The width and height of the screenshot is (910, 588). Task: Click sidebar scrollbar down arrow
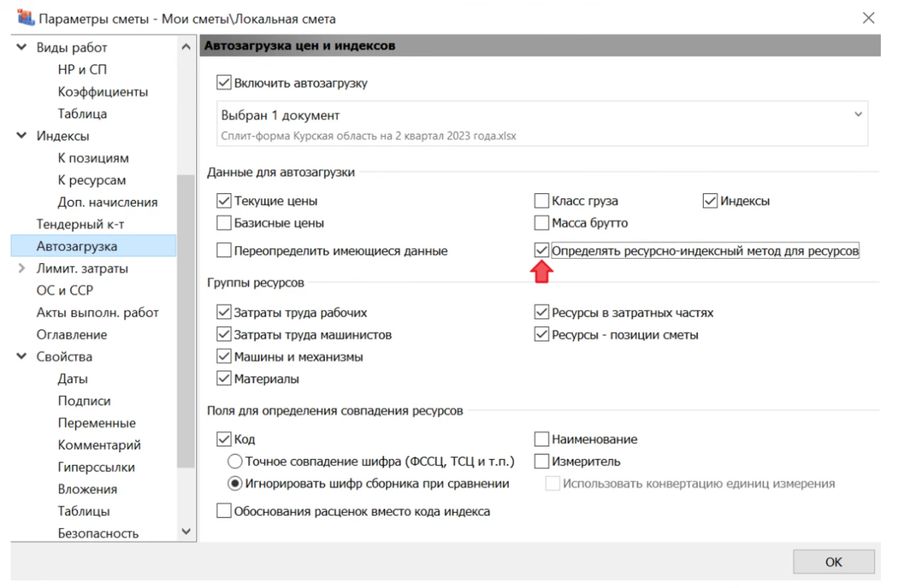pos(186,531)
